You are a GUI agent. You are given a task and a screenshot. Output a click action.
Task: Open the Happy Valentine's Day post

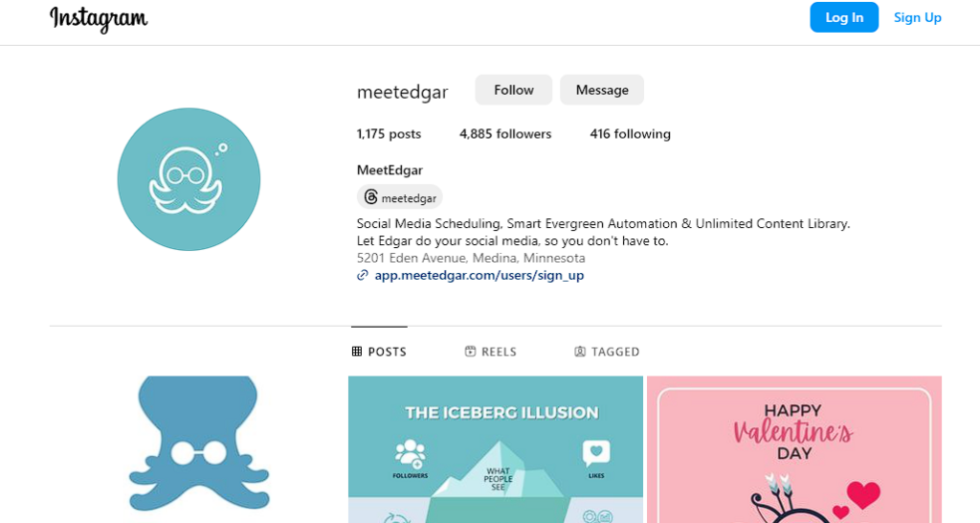pyautogui.click(x=794, y=449)
